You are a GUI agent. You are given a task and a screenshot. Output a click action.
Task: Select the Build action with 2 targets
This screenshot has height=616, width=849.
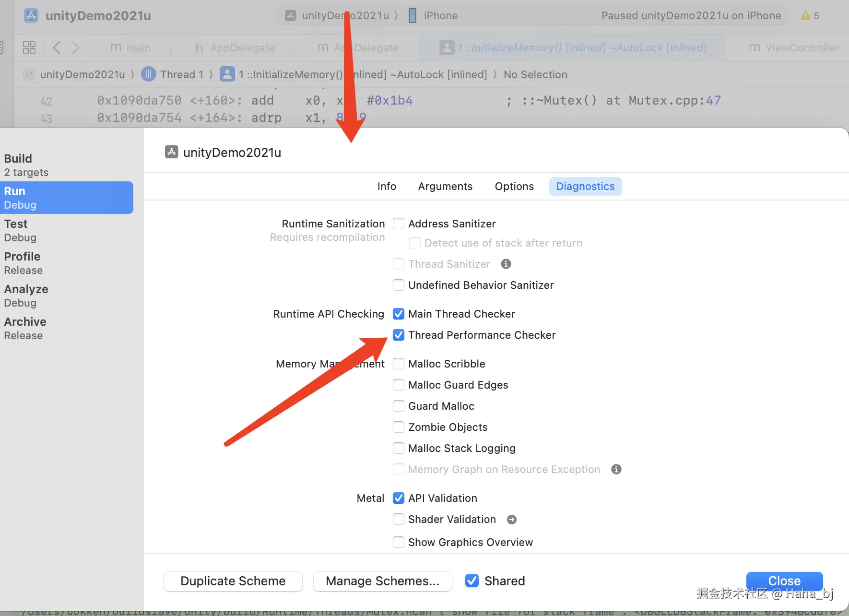[x=67, y=165]
